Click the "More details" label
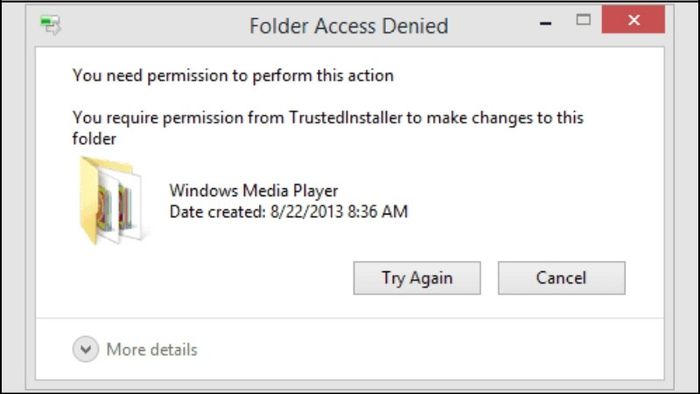 [152, 349]
